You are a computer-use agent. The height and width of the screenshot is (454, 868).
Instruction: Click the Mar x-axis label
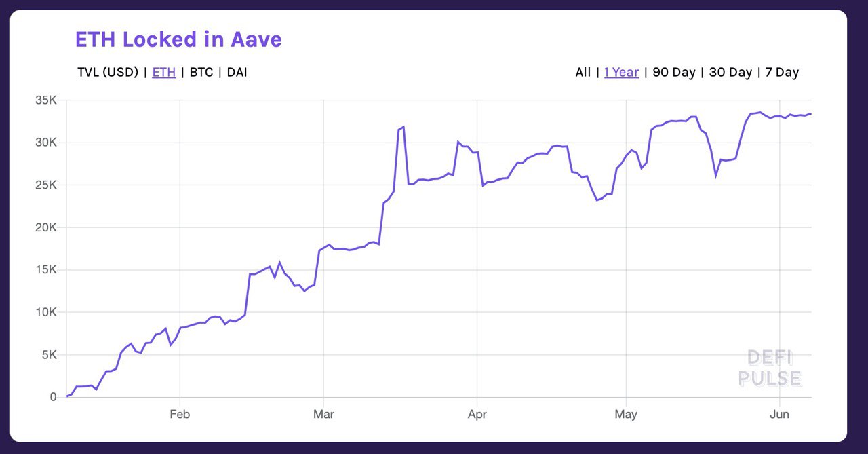tap(323, 414)
